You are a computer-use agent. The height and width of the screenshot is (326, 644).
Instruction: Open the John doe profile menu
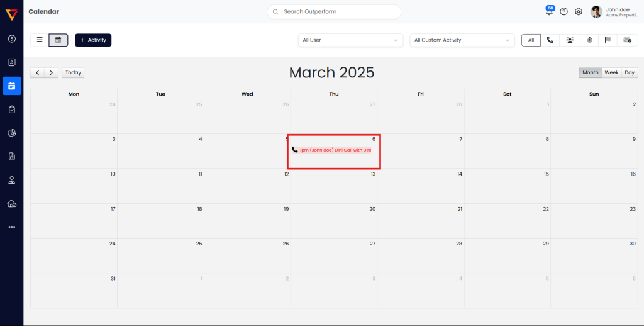[x=614, y=11]
